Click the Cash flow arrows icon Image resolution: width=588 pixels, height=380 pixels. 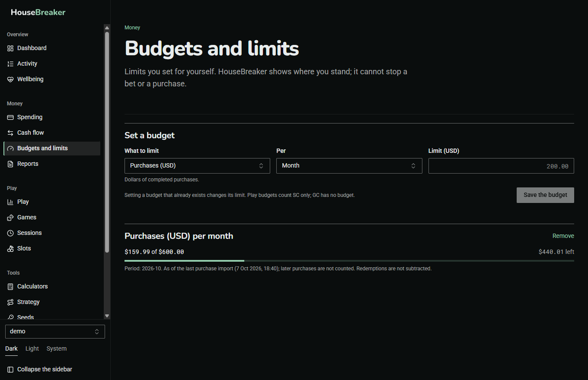[10, 133]
